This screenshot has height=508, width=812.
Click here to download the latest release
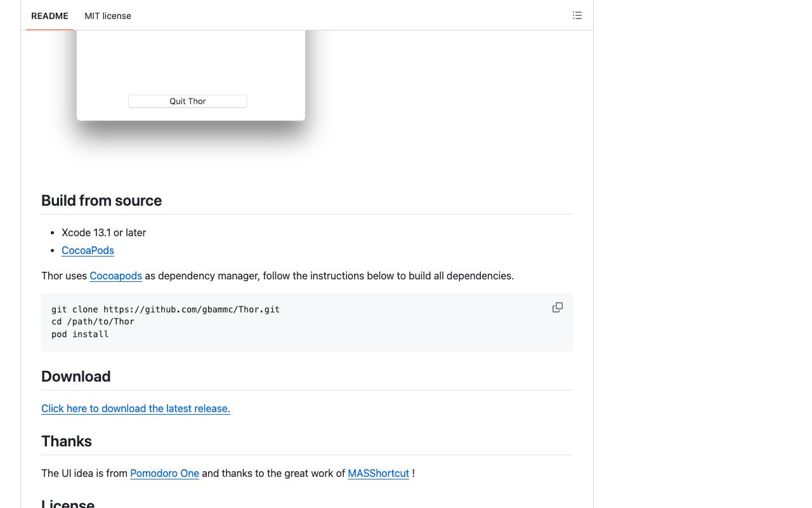[136, 408]
